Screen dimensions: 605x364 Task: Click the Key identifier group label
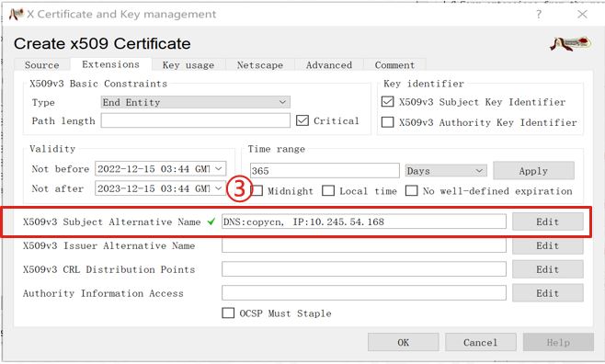pos(424,84)
